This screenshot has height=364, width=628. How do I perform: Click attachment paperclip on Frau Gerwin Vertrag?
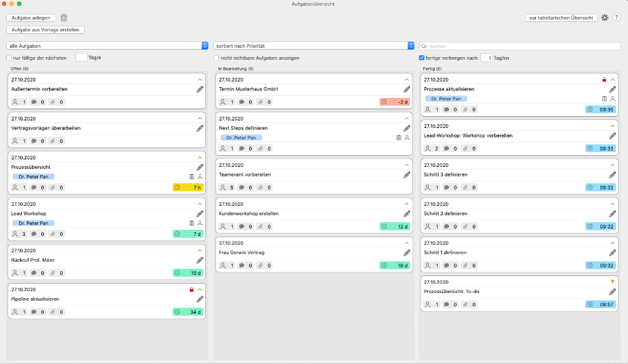pos(259,265)
